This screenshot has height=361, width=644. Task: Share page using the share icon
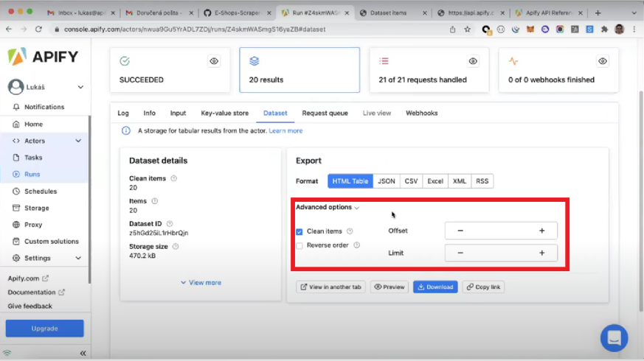click(x=453, y=29)
